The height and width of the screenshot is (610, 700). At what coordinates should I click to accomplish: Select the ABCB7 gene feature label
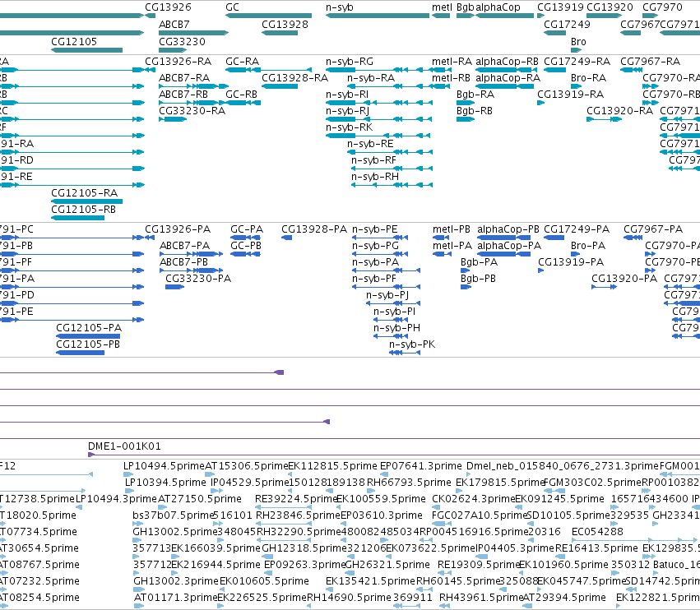click(174, 24)
